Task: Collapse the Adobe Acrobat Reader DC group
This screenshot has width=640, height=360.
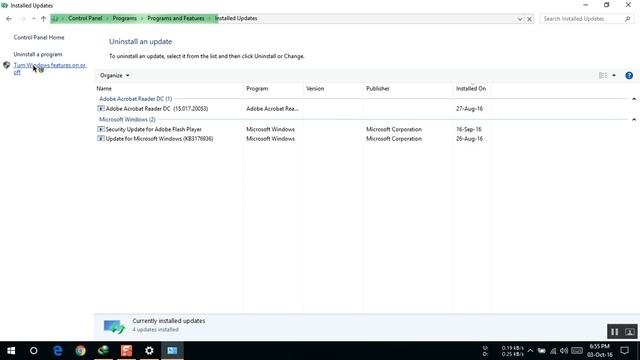Action: 634,99
